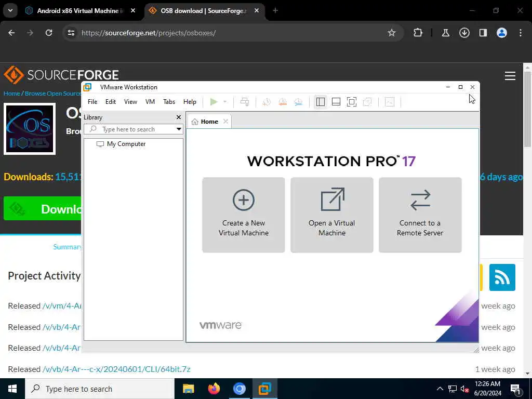Click the Unity mode toolbar icon
The height and width of the screenshot is (399, 532).
(x=367, y=102)
